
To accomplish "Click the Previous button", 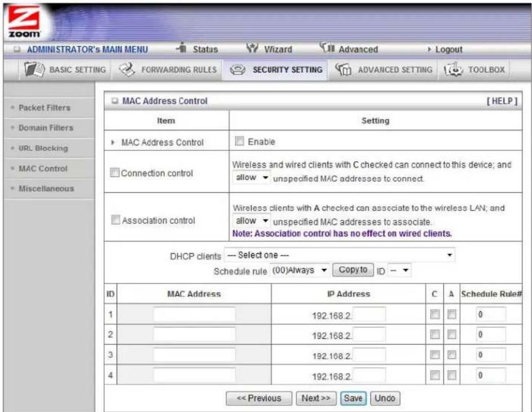I will coord(259,398).
